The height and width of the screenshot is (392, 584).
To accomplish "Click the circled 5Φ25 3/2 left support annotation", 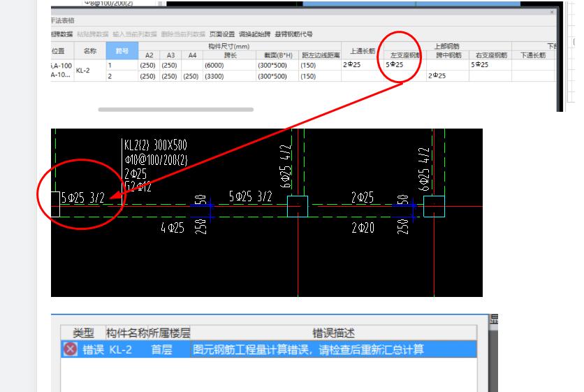I will tap(83, 198).
